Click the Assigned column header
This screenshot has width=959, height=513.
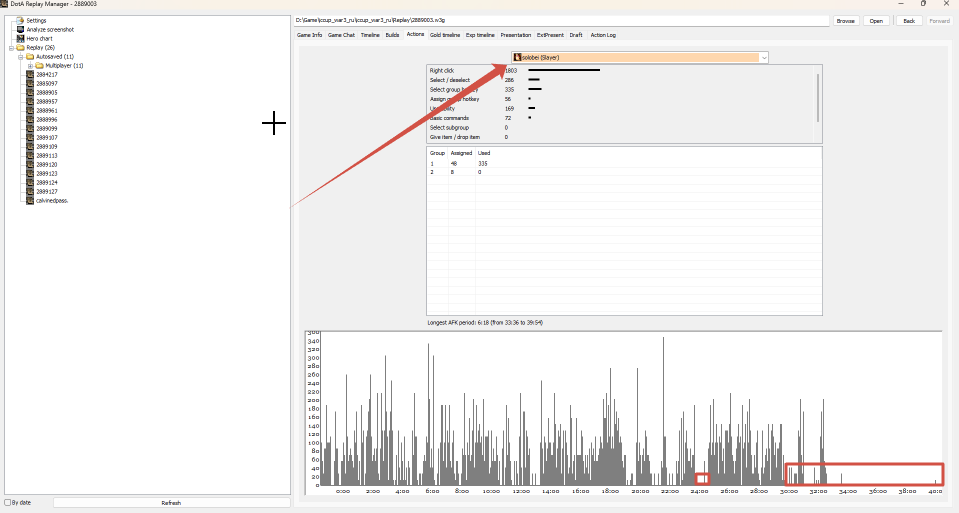(461, 153)
